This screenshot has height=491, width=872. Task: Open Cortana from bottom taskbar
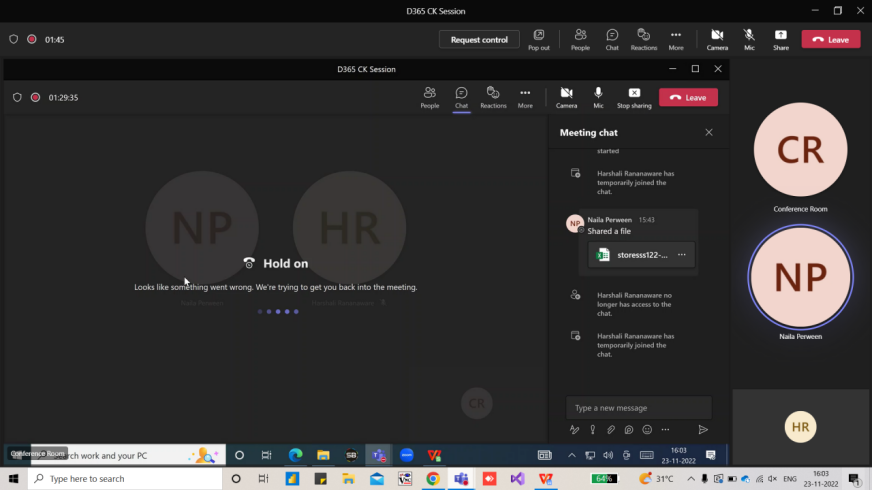(236, 479)
